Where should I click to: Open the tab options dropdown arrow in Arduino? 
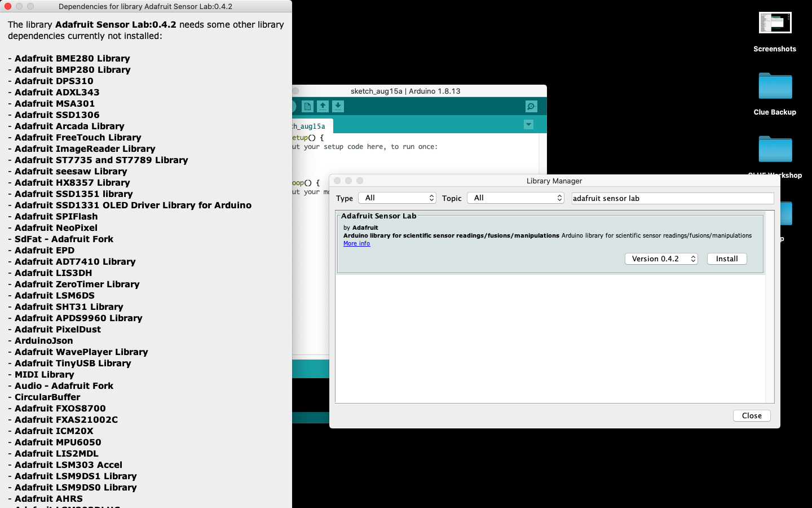[x=528, y=125]
